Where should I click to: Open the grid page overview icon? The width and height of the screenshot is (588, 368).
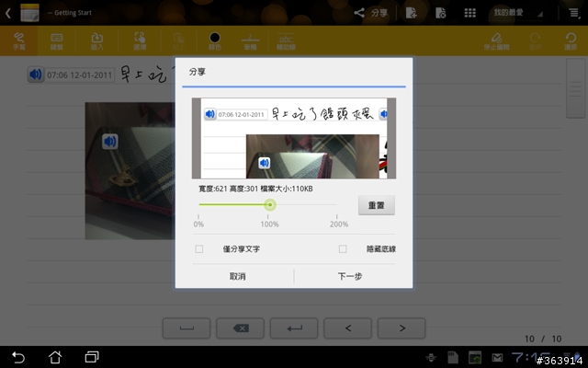coord(469,13)
